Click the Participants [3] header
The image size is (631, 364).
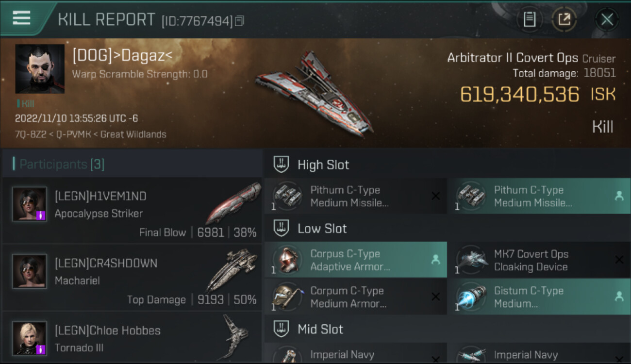click(x=62, y=164)
